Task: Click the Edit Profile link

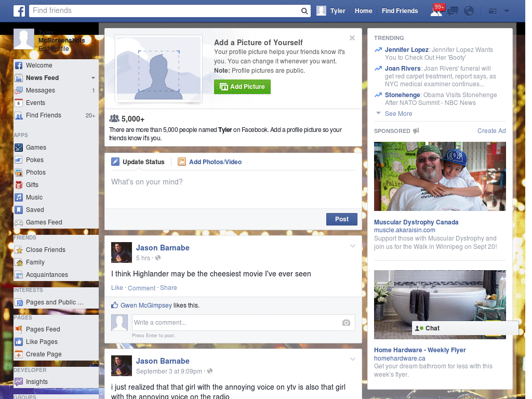Action: click(54, 49)
